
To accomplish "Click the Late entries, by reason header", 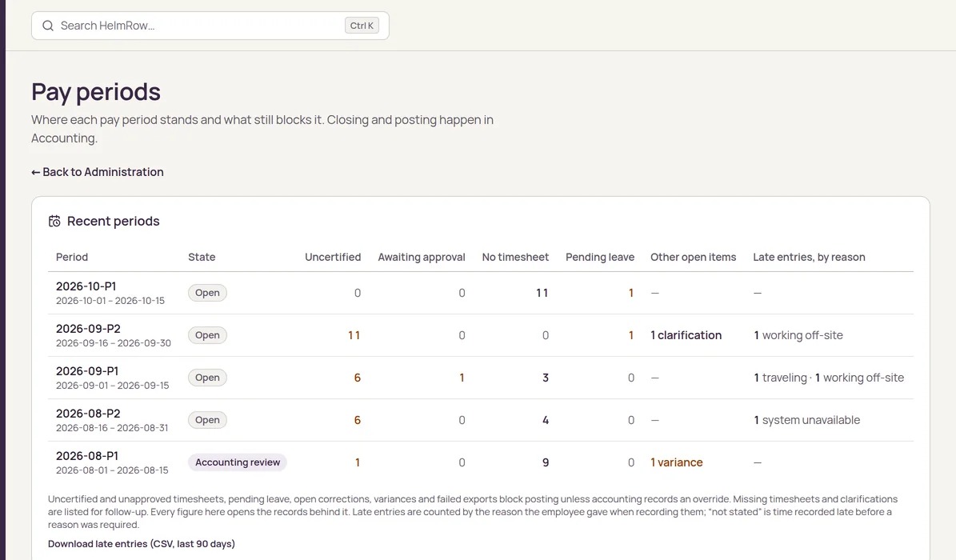I will [x=809, y=257].
